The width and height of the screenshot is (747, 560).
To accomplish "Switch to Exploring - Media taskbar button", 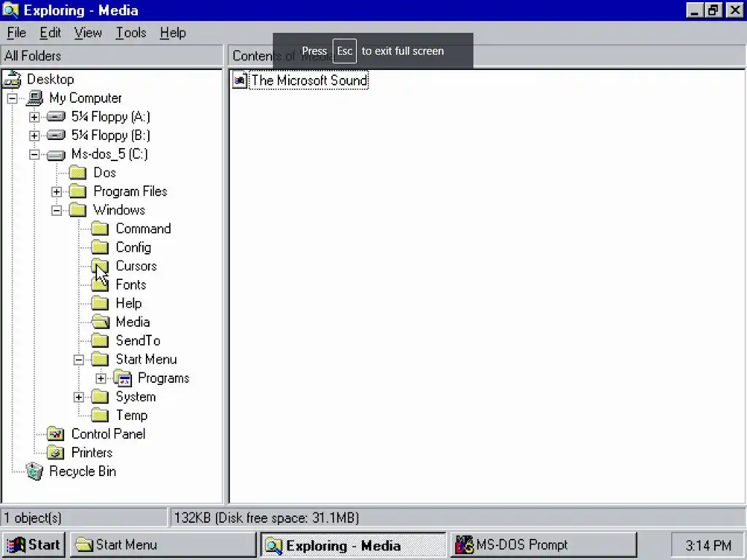I will point(353,545).
